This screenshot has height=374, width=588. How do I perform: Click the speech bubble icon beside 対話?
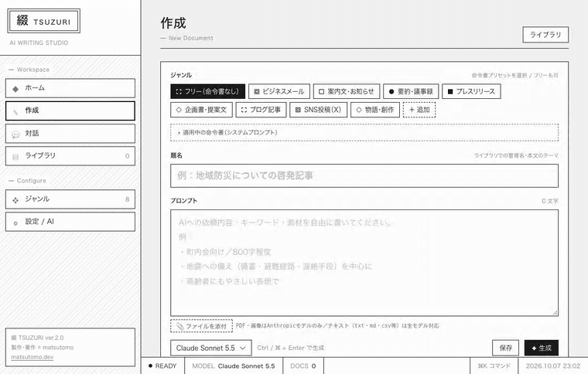(15, 134)
